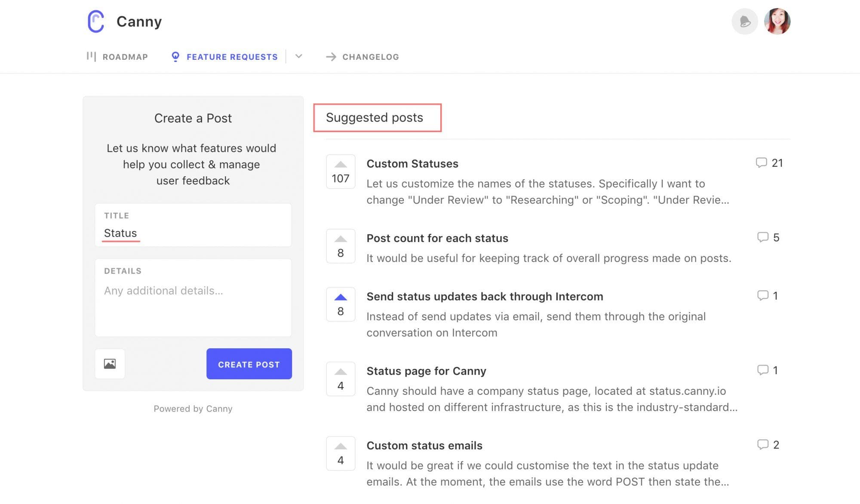Click the Canny logo icon
Viewport: 860px width, 504px height.
[x=96, y=21]
